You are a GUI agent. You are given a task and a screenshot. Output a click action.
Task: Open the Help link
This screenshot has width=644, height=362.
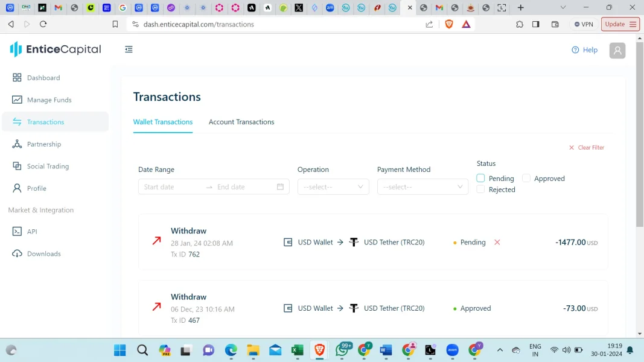pos(584,49)
